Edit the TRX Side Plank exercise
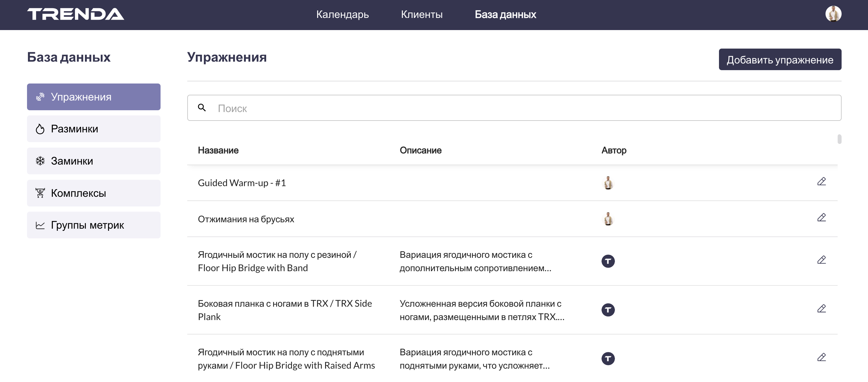 click(821, 309)
